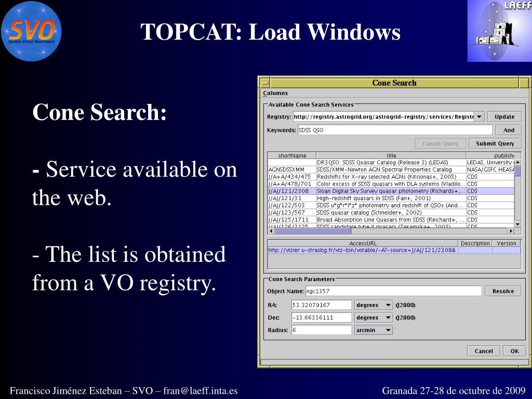Select the J/AJ/123/567 row
532x399 pixels.
coord(391,212)
